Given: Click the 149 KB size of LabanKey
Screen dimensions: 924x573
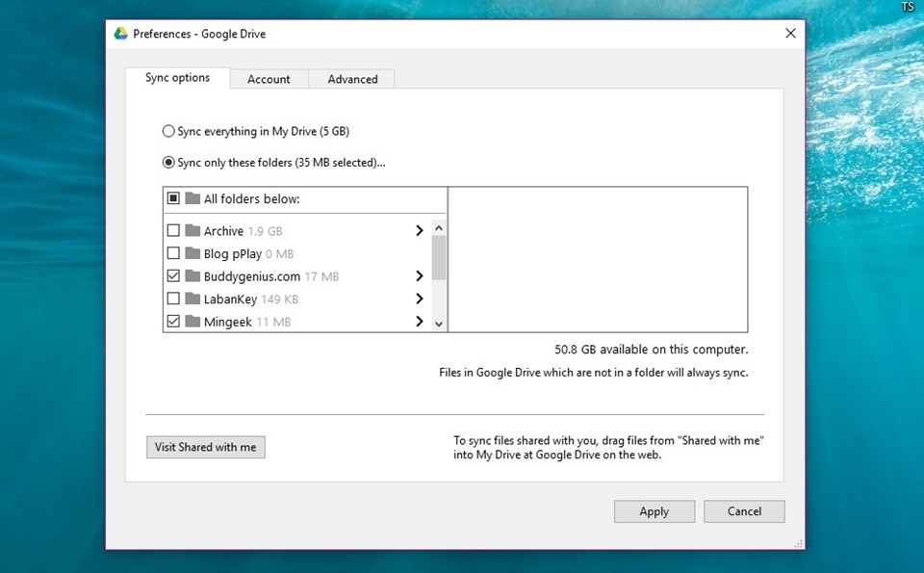Looking at the screenshot, I should coord(280,300).
